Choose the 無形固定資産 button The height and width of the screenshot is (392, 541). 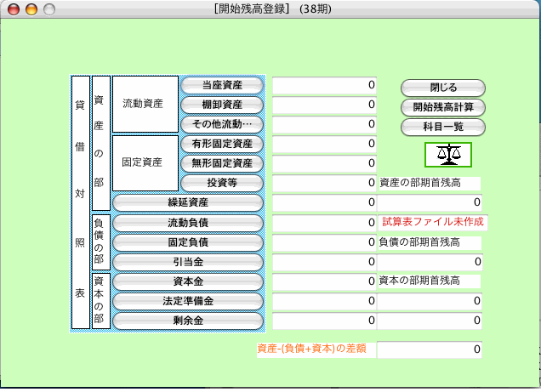pyautogui.click(x=223, y=163)
